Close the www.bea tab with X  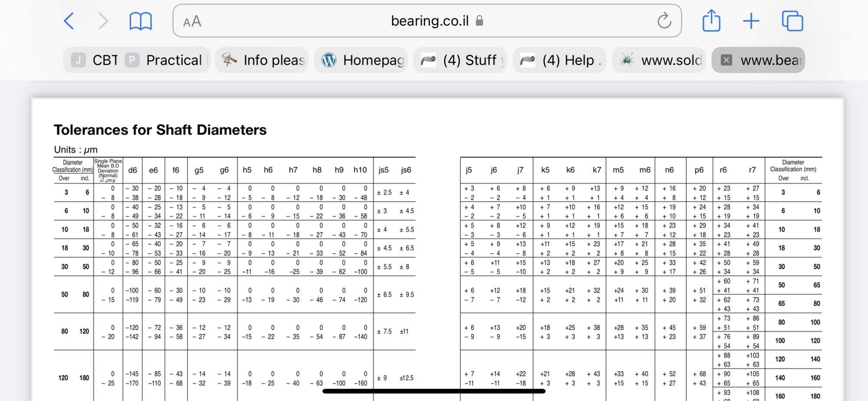(727, 60)
